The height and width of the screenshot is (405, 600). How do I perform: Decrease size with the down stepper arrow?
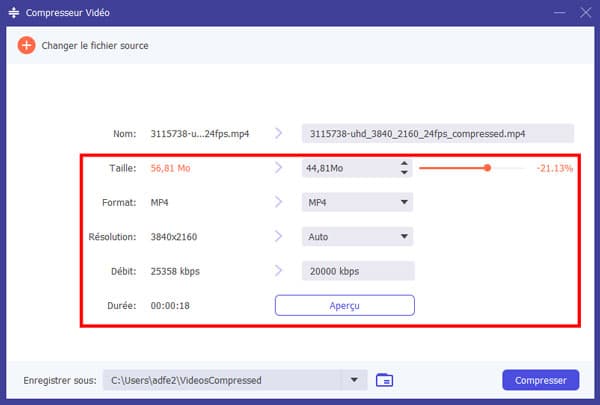coord(404,173)
